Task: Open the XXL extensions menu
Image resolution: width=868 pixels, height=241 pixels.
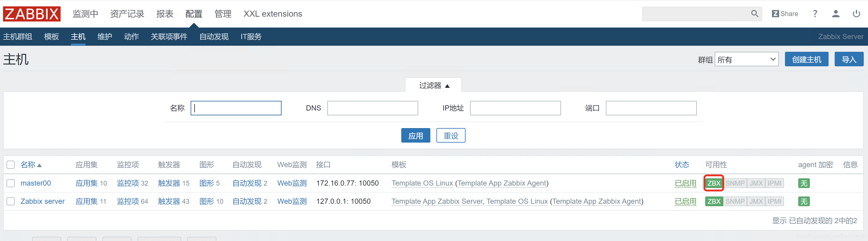Action: tap(272, 14)
